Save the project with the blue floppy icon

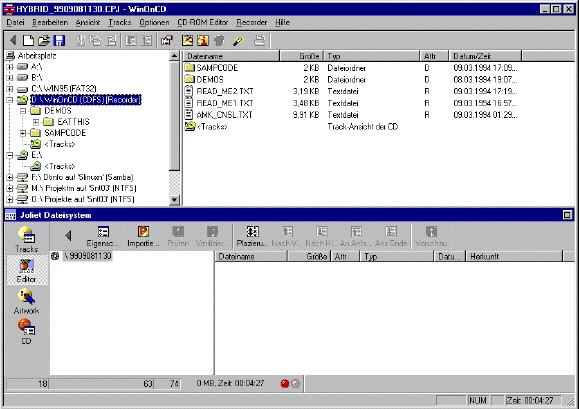coord(59,40)
